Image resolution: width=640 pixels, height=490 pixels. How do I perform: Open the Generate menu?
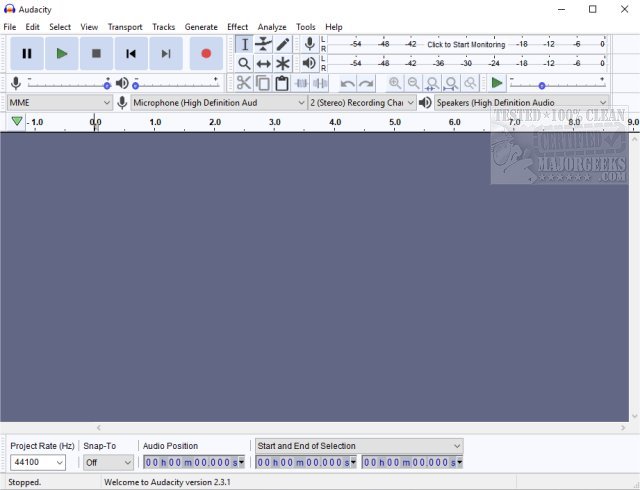[x=201, y=27]
